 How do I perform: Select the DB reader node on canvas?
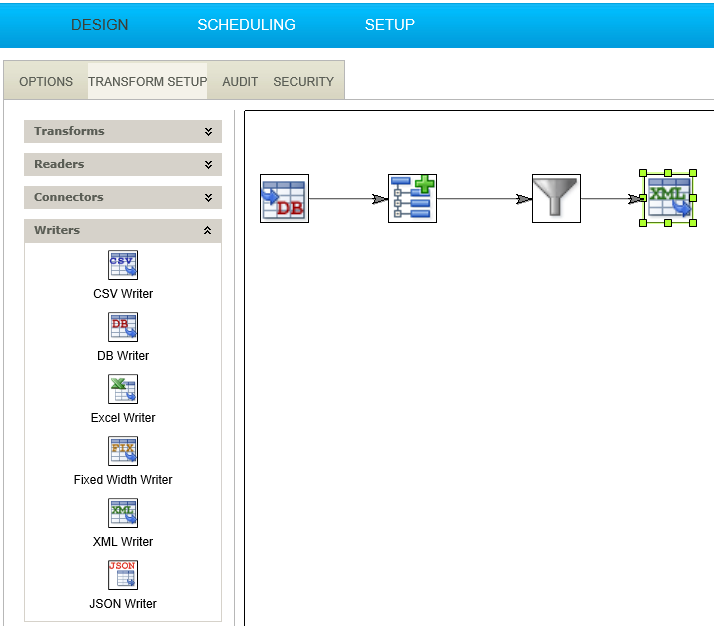[x=284, y=198]
